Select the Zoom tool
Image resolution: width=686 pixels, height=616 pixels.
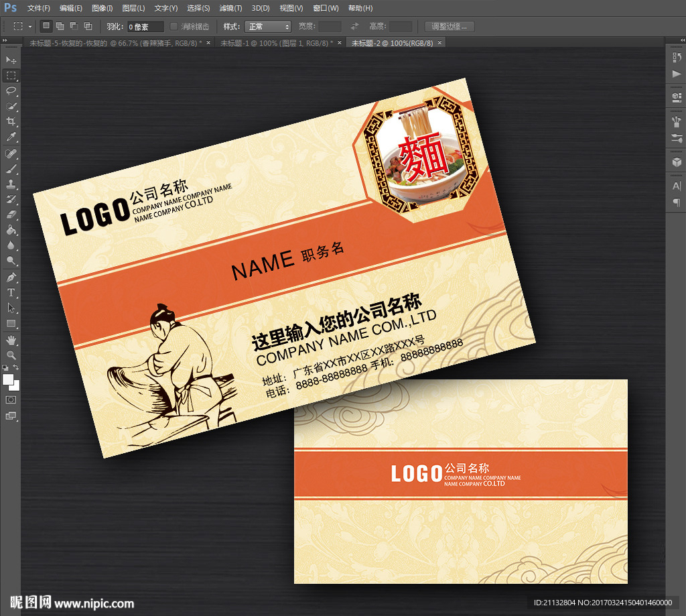[11, 355]
